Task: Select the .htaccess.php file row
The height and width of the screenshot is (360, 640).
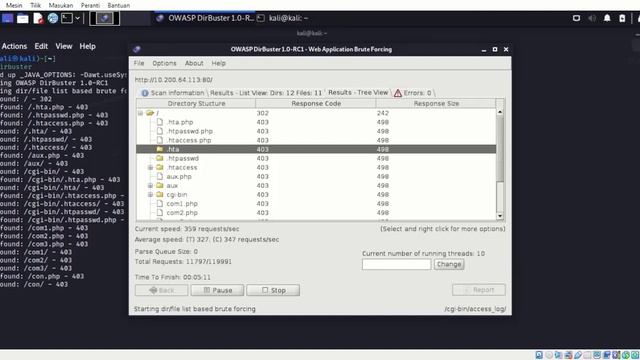Action: [x=316, y=140]
